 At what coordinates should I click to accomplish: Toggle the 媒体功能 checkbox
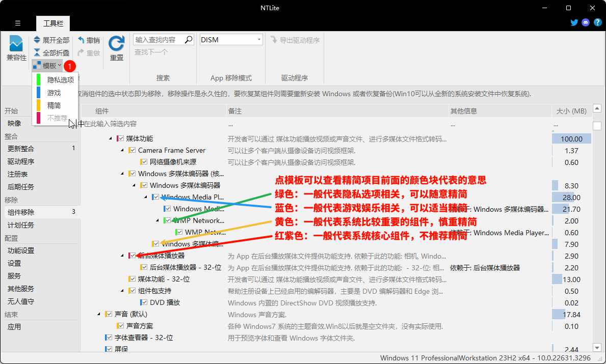pyautogui.click(x=121, y=138)
